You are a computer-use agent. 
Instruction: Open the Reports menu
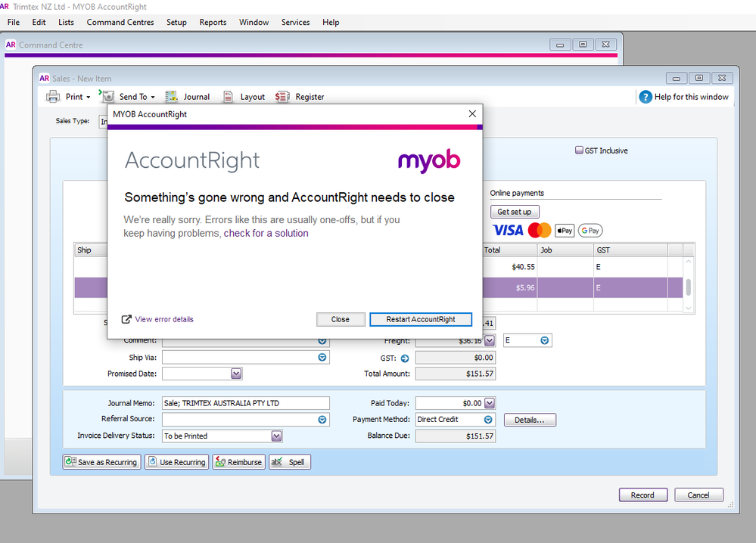point(213,23)
